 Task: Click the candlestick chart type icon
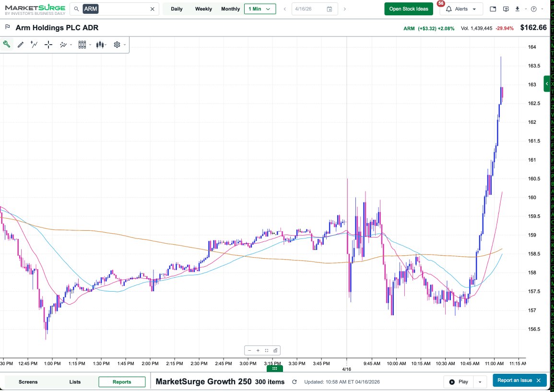[100, 45]
